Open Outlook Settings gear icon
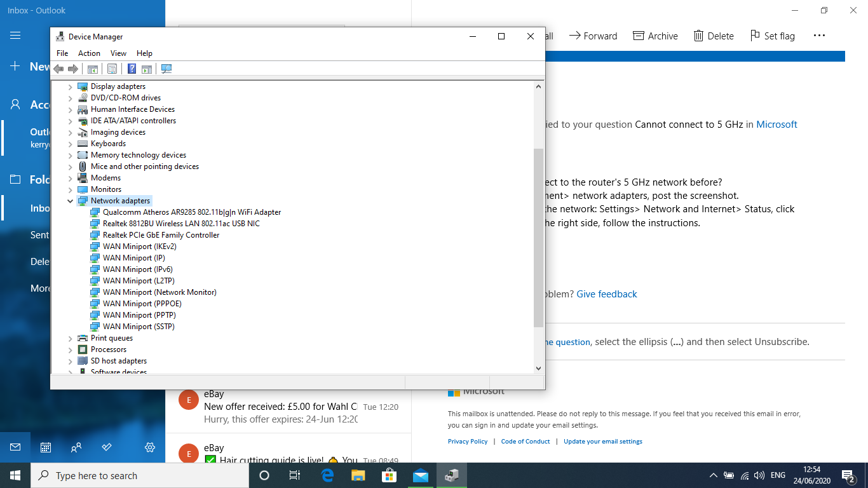Viewport: 868px width, 488px height. (150, 447)
